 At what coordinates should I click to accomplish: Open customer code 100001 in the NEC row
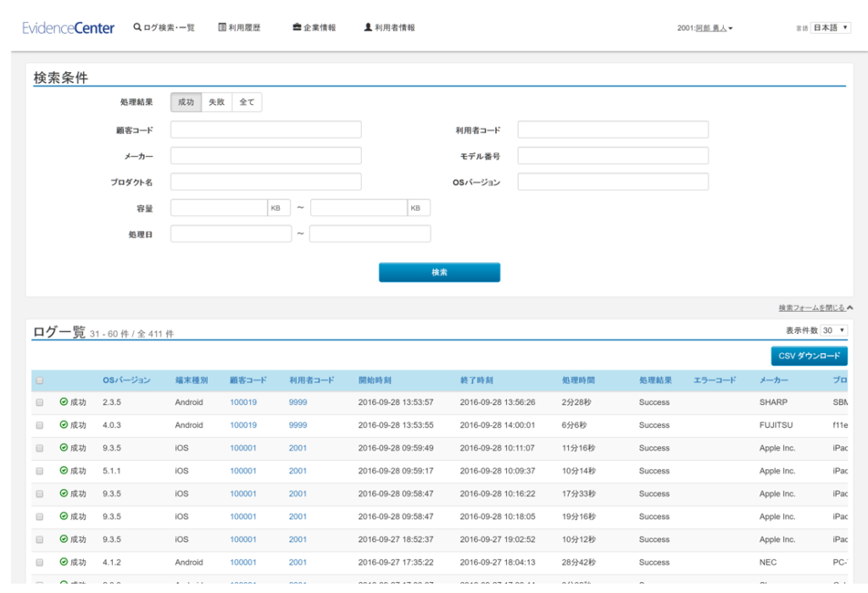click(243, 562)
